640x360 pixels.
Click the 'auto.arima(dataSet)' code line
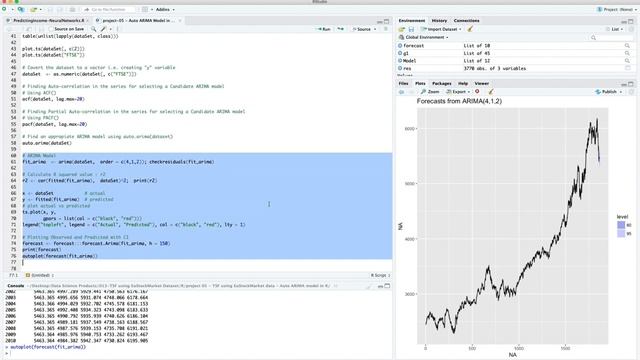pyautogui.click(x=47, y=143)
